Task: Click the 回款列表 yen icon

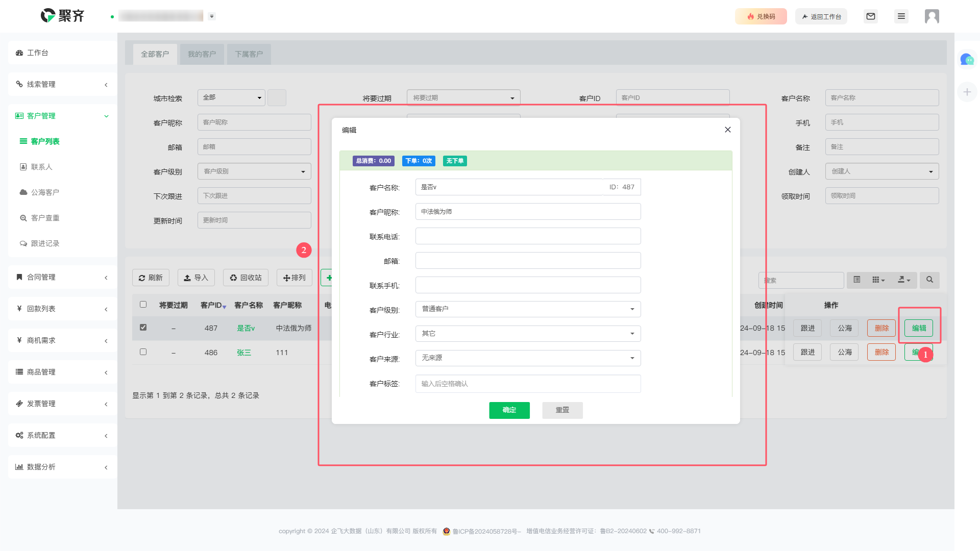Action: (x=19, y=309)
